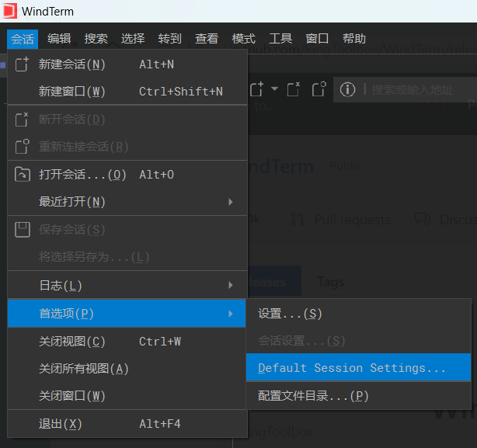Open 配置文件目录...(P) submenu item
The image size is (477, 448).
point(358,396)
